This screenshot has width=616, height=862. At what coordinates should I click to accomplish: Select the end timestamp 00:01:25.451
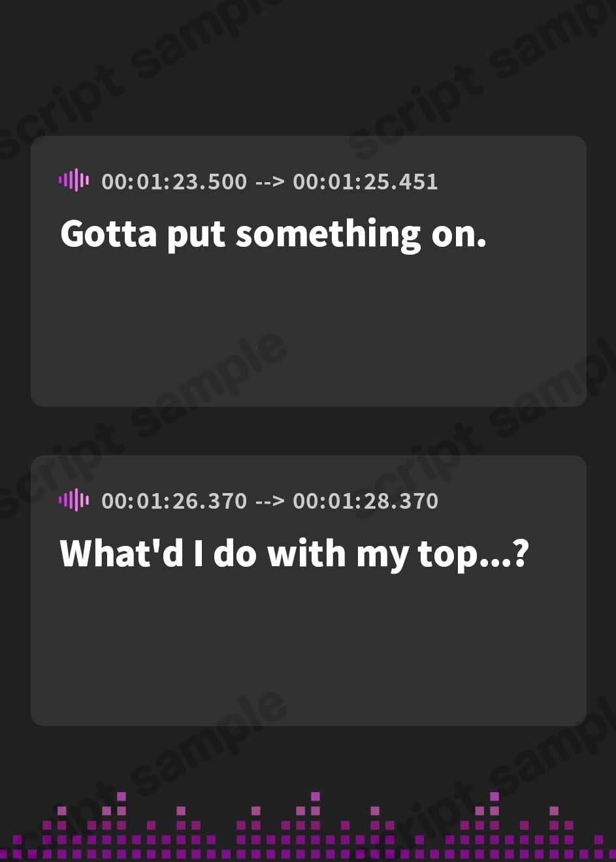tap(365, 182)
